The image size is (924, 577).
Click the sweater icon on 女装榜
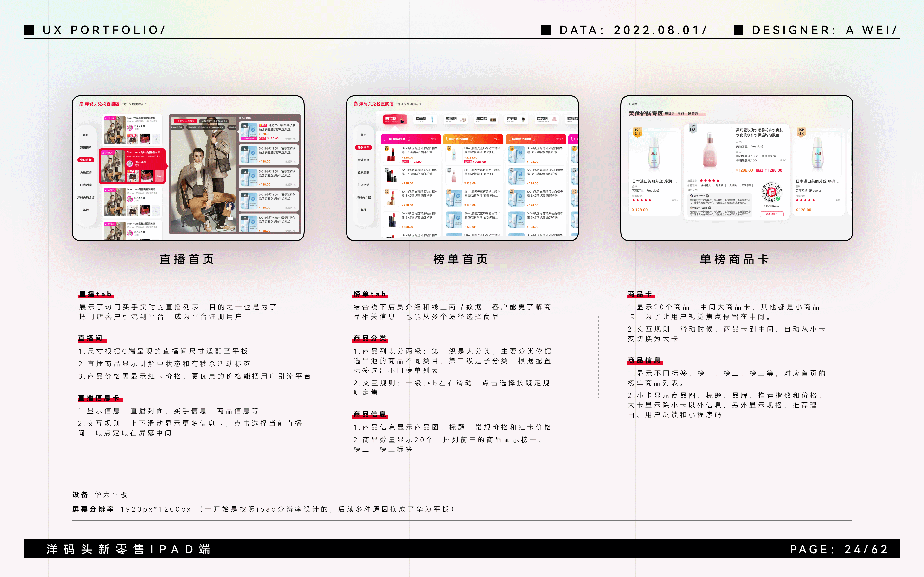(x=554, y=120)
